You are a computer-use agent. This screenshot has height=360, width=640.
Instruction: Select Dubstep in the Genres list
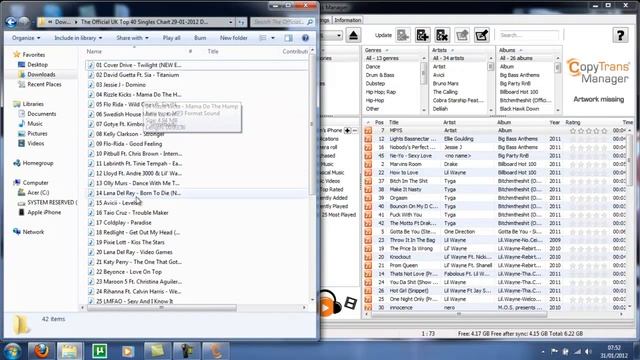[375, 84]
